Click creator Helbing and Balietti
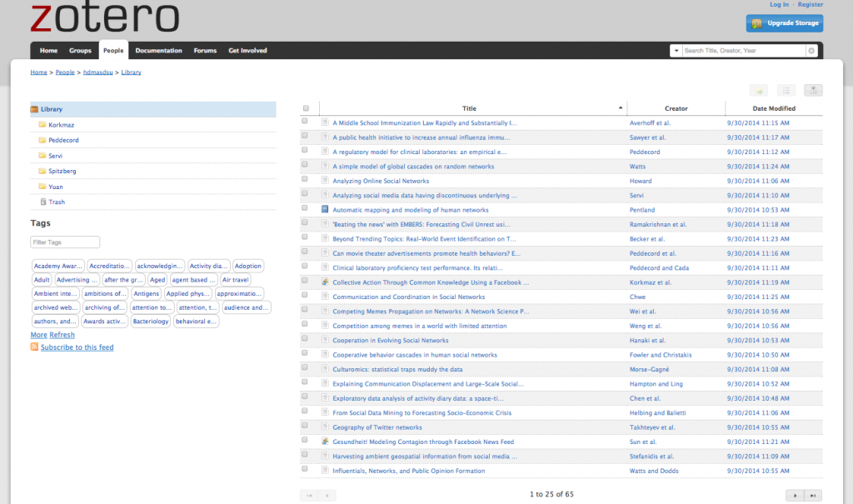 [658, 412]
